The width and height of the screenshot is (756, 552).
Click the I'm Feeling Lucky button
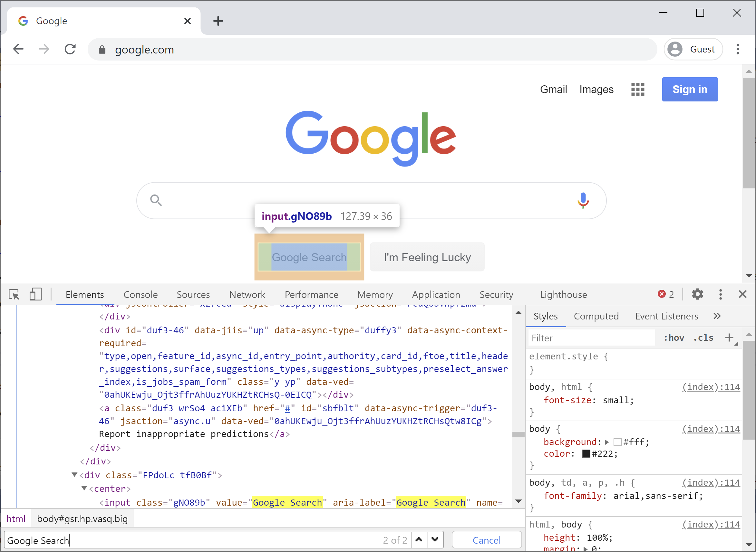pos(427,257)
